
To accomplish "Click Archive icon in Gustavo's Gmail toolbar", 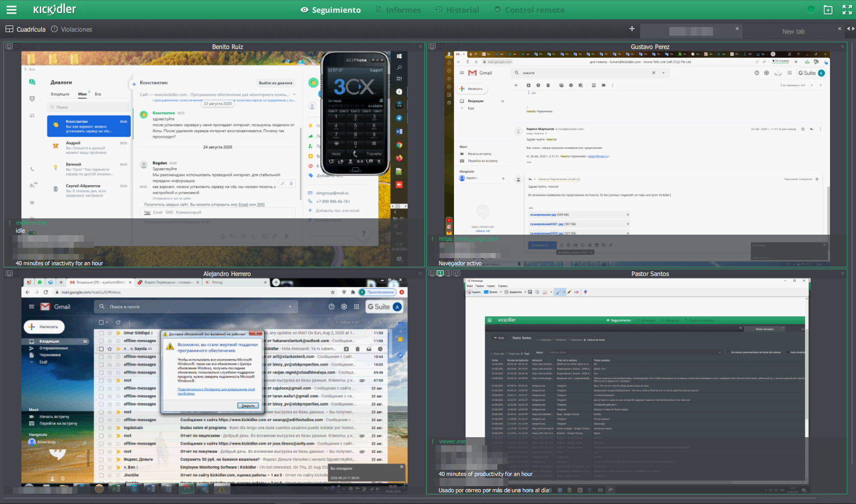I will [528, 85].
